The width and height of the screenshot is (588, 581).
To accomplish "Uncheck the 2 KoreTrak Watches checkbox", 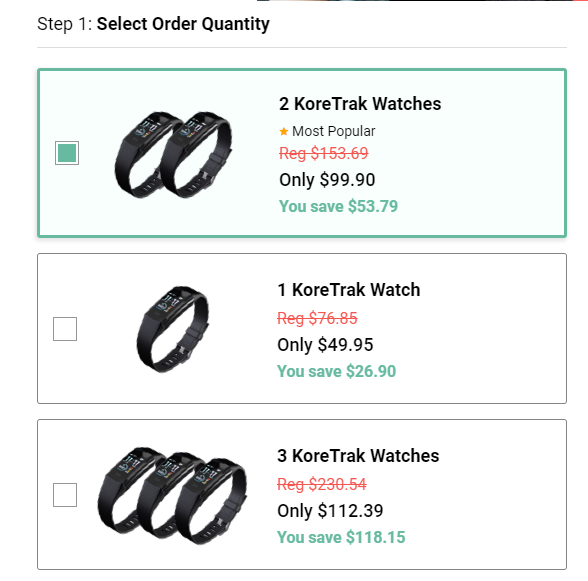I will [x=67, y=153].
